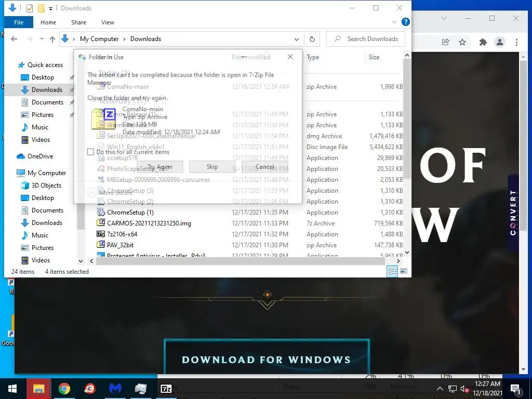Open 7-Zip File Manager taskbar icon
532x399 pixels.
click(x=166, y=389)
